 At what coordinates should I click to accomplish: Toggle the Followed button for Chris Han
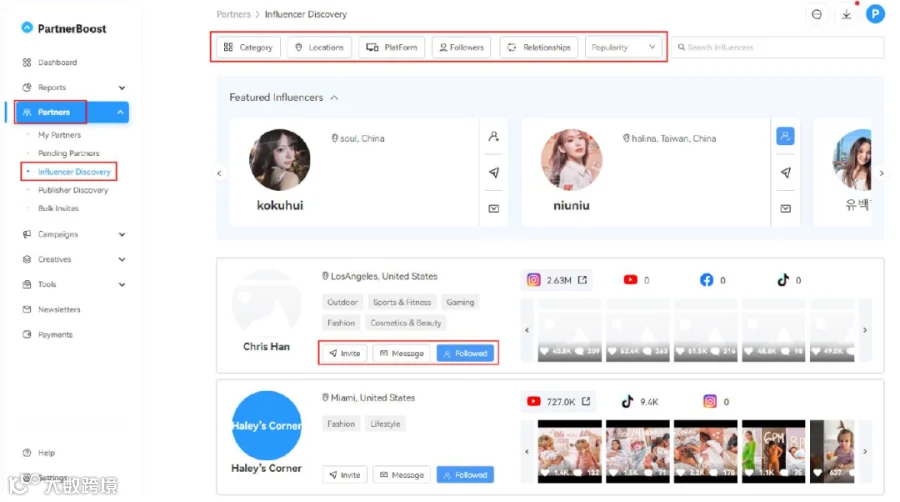coord(465,353)
